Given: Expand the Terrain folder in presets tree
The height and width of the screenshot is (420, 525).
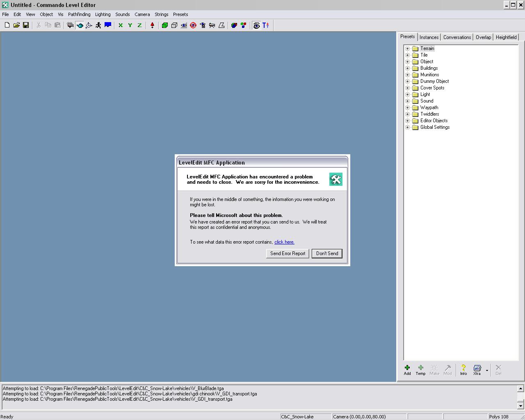Looking at the screenshot, I should pyautogui.click(x=408, y=48).
